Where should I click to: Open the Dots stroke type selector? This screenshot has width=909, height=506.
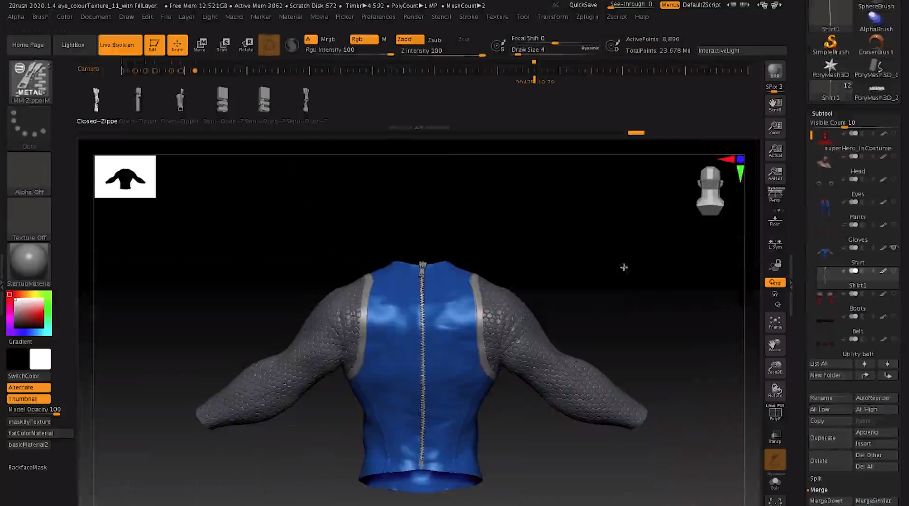[29, 128]
